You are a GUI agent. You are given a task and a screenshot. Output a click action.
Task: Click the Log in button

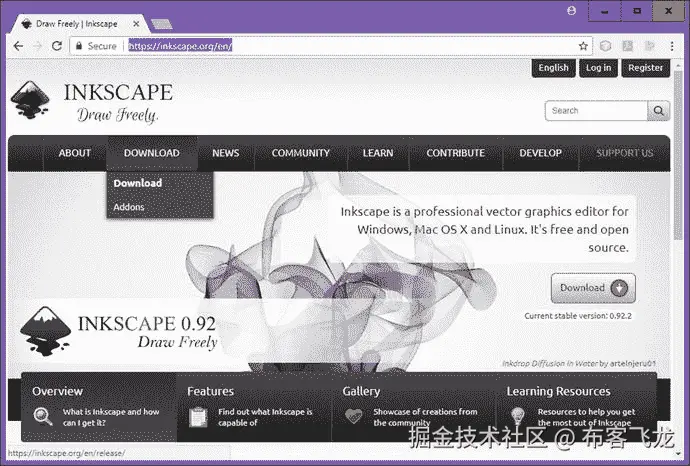coord(598,68)
